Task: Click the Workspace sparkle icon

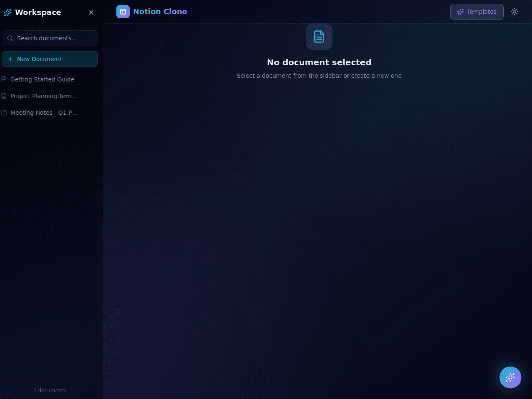Action: pos(7,12)
